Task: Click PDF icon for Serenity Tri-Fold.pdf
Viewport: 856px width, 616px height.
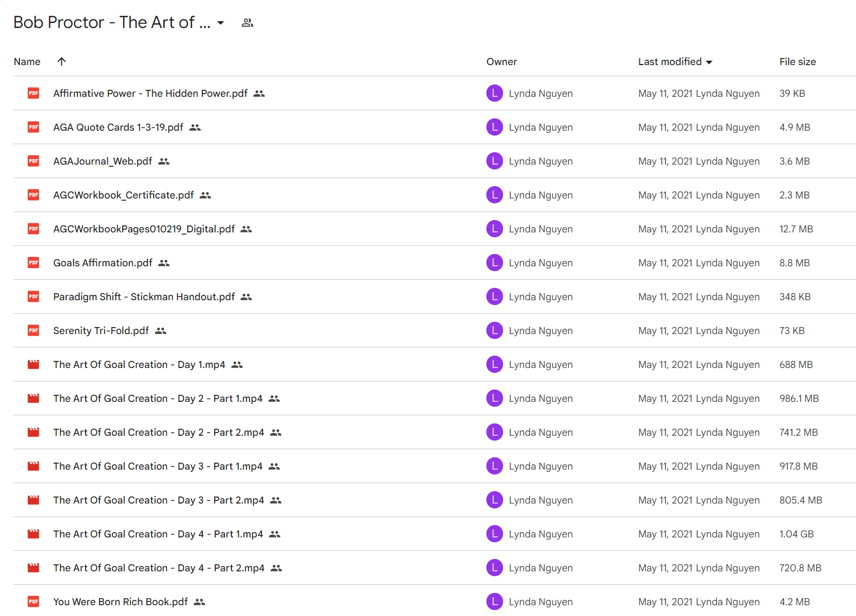Action: 33,330
